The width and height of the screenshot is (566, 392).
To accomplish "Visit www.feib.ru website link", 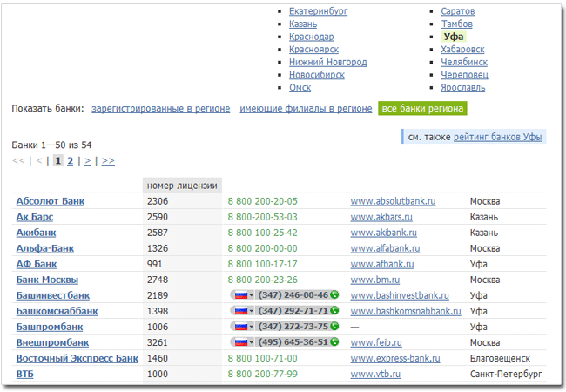I will point(376,343).
